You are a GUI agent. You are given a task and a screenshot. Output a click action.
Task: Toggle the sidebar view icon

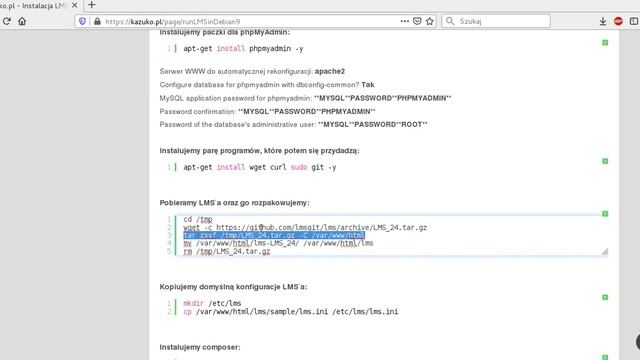pos(634,21)
